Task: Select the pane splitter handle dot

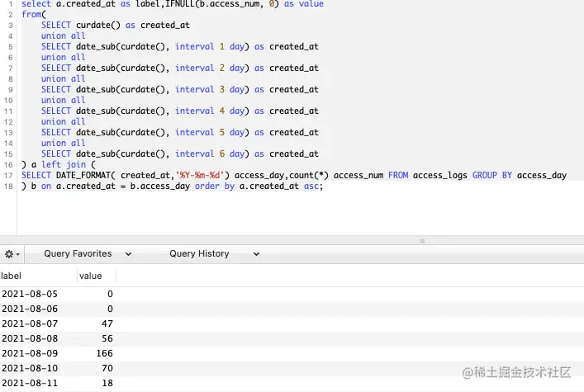Action: [422, 241]
